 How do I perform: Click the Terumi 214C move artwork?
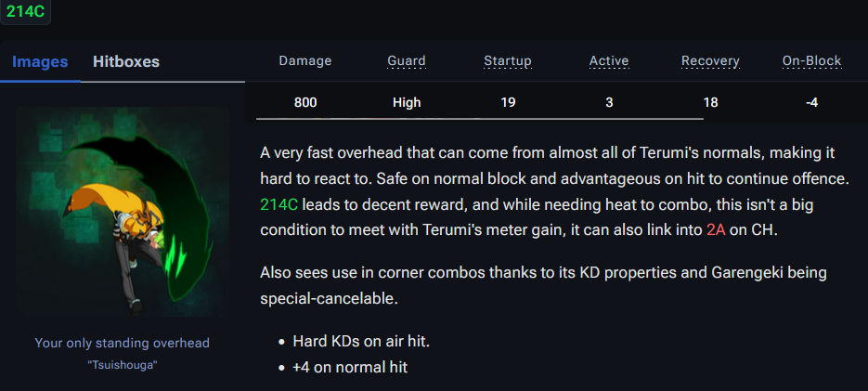pyautogui.click(x=122, y=212)
